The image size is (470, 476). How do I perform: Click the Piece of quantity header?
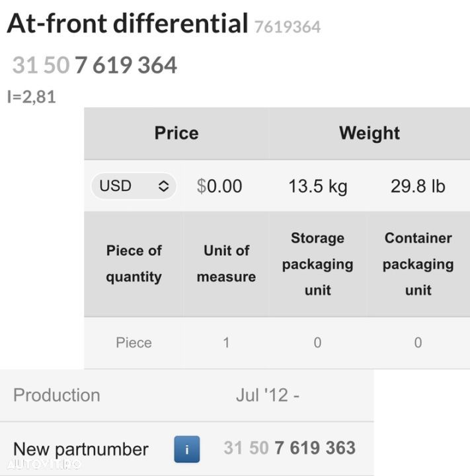click(134, 264)
